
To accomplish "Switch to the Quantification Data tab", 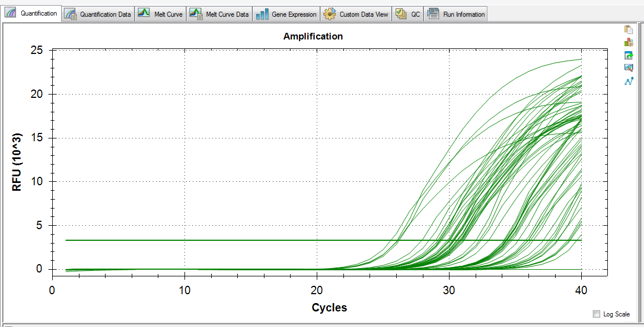I will point(98,14).
